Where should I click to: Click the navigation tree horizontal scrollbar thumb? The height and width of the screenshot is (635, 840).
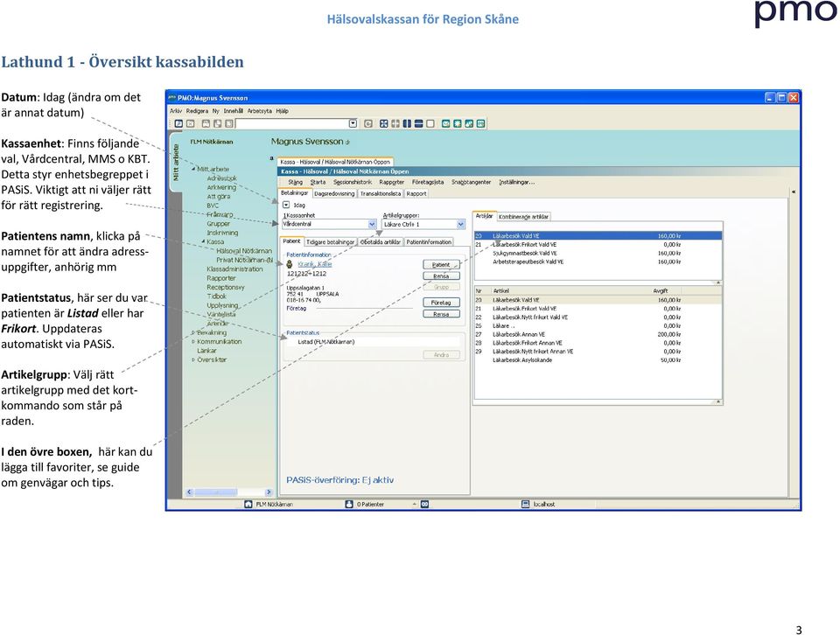click(216, 492)
